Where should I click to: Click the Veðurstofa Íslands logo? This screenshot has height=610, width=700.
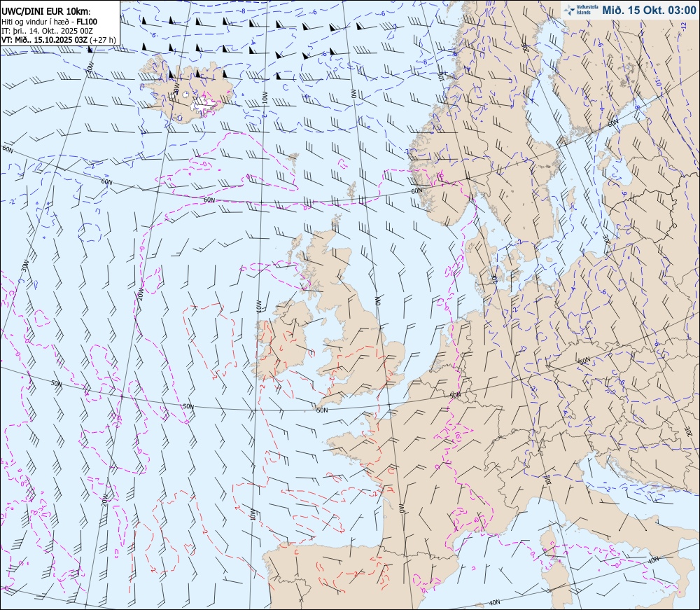(580, 10)
